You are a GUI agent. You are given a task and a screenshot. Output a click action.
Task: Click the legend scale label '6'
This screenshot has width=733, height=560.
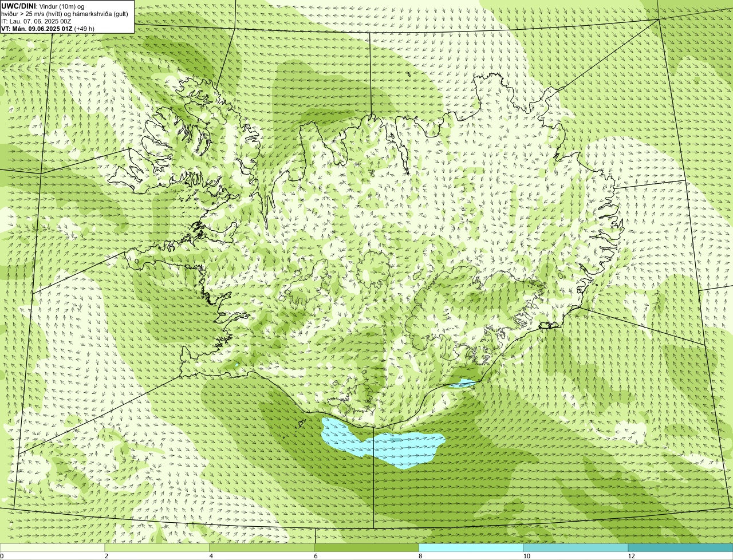click(315, 556)
